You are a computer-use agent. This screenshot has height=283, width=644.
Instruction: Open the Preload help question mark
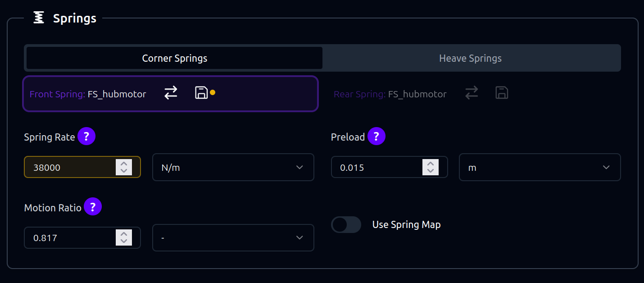pos(376,137)
